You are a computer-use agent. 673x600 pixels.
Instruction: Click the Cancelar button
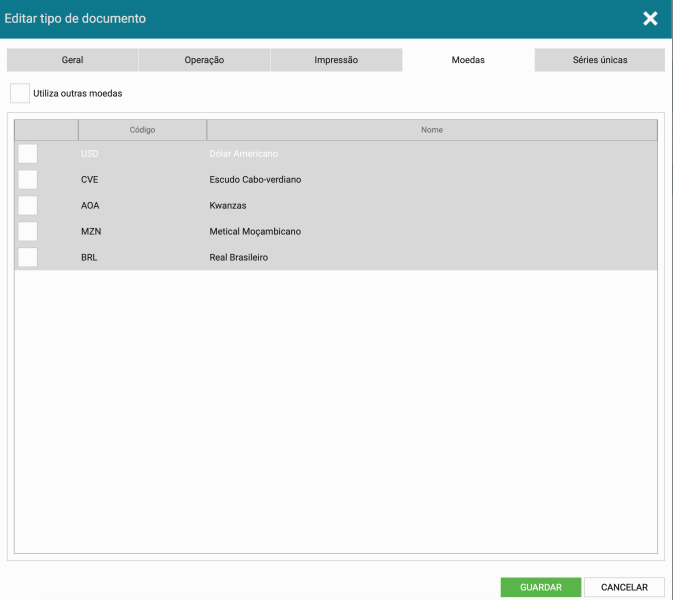click(x=624, y=587)
